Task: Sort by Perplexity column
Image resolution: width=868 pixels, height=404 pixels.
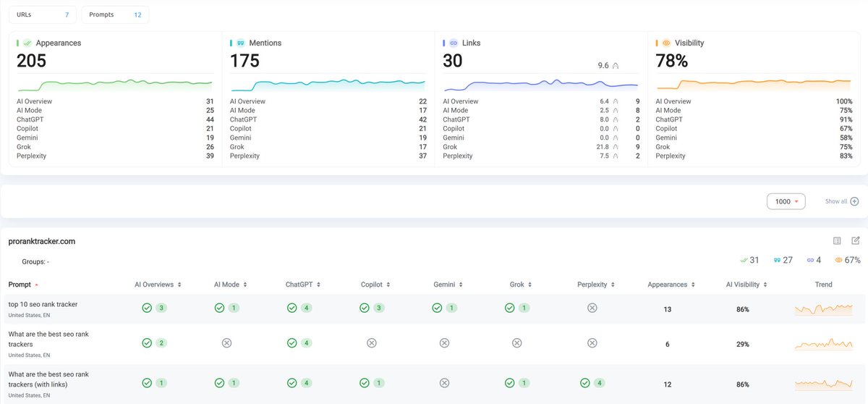Action: 596,285
